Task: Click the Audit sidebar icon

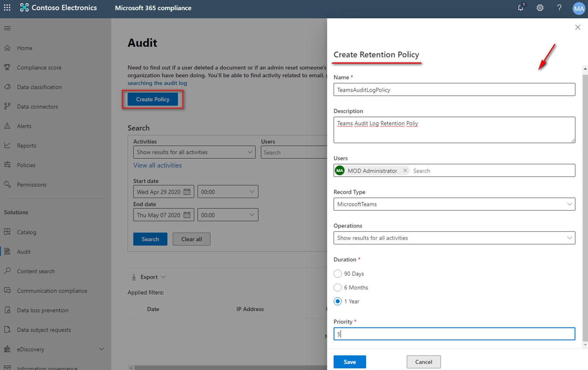Action: 7,251
